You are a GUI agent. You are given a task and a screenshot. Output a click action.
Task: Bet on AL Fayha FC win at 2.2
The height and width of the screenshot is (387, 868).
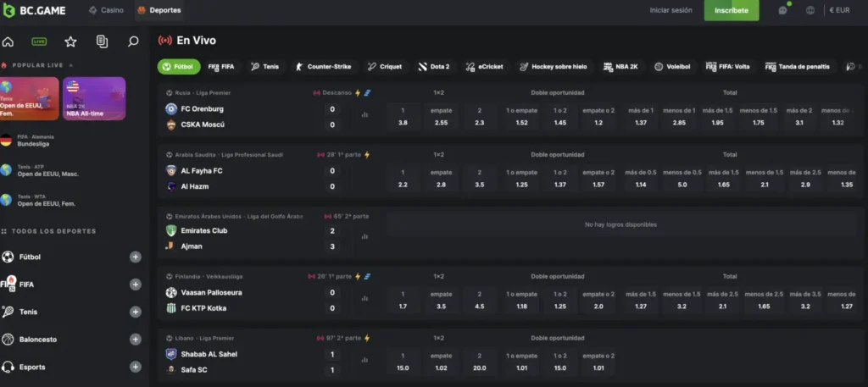click(x=403, y=179)
